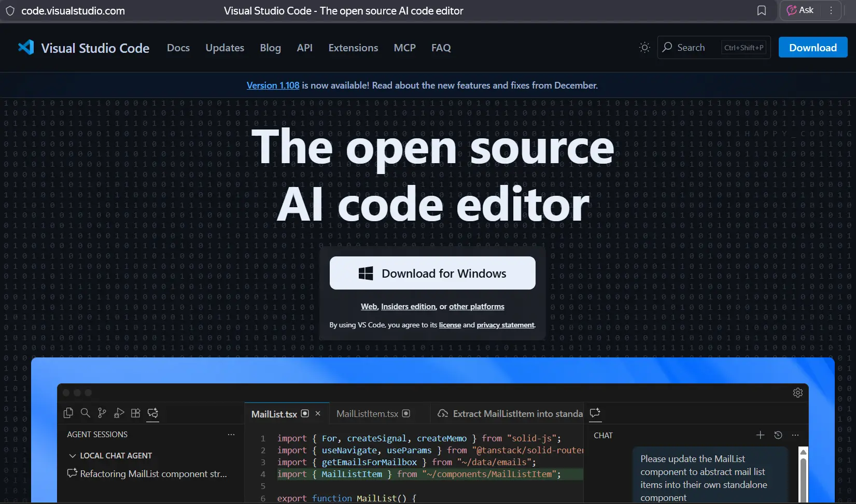Open the Explorer files icon in editor
Viewport: 856px width, 504px height.
pyautogui.click(x=68, y=413)
